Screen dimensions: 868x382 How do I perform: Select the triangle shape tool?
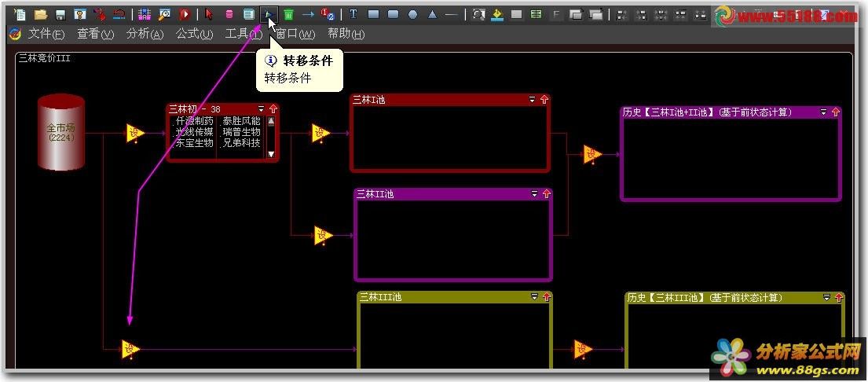432,14
